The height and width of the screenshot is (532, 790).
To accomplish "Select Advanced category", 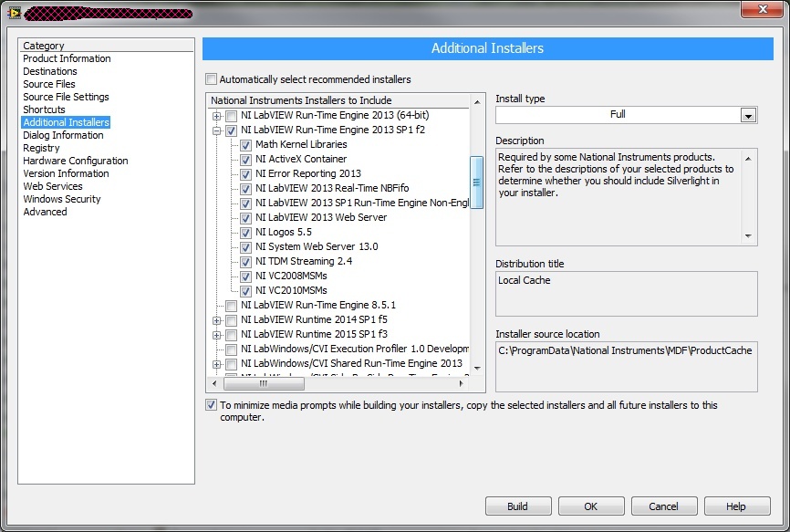I will 45,212.
